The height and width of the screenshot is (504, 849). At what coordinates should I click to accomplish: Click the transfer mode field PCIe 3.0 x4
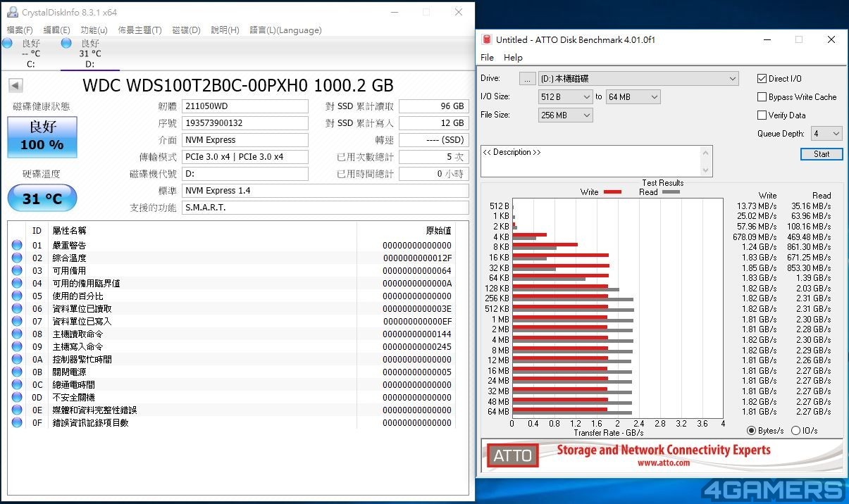[245, 157]
